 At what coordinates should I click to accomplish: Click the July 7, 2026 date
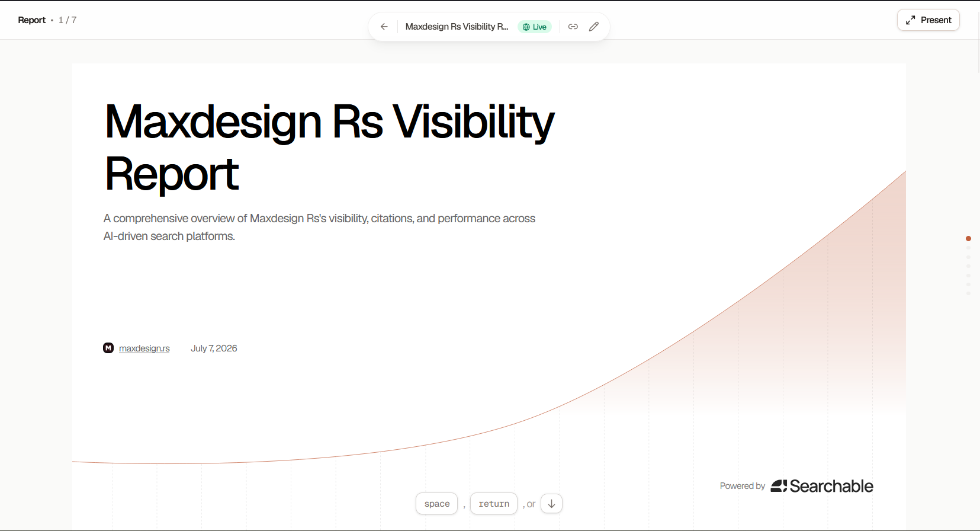[x=214, y=348]
